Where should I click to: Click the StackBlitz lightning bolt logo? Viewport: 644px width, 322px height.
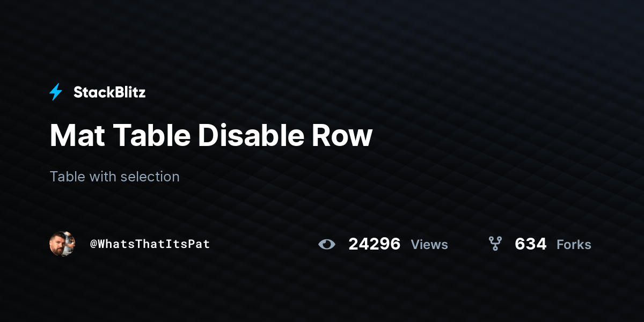(x=56, y=92)
